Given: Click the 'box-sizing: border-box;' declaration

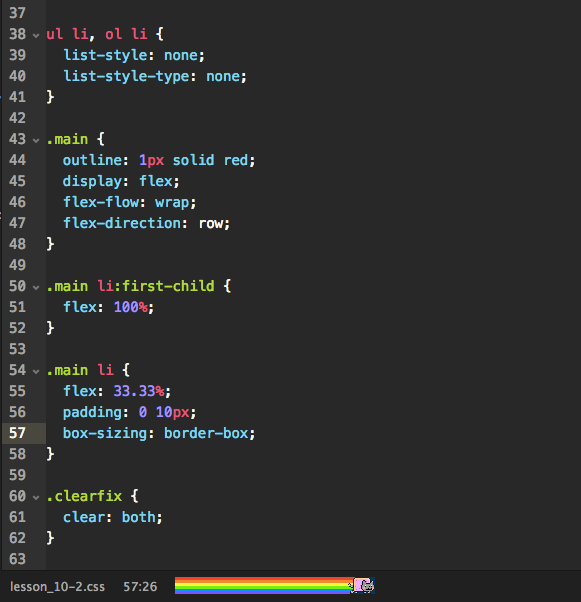Looking at the screenshot, I should [x=159, y=433].
